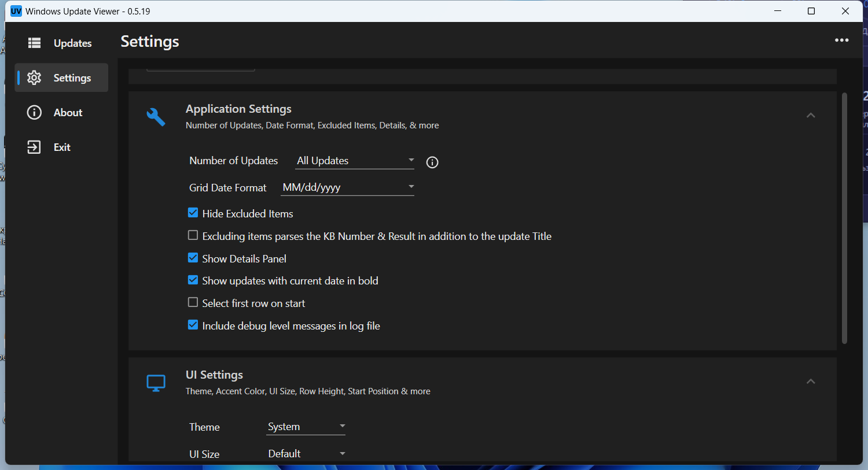
Task: Click the UI Settings heading
Action: click(214, 375)
